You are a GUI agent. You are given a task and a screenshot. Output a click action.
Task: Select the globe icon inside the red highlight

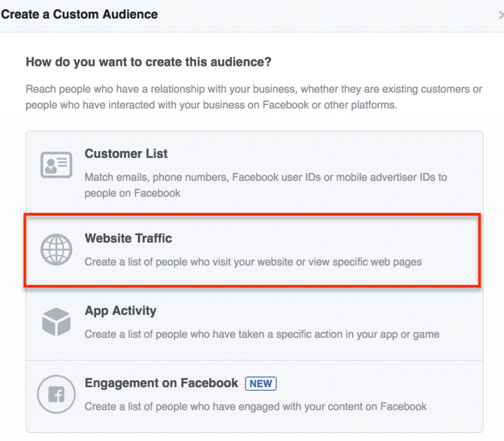(x=56, y=250)
